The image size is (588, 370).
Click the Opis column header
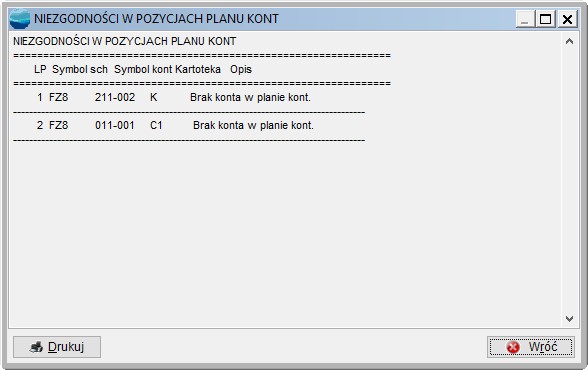241,70
